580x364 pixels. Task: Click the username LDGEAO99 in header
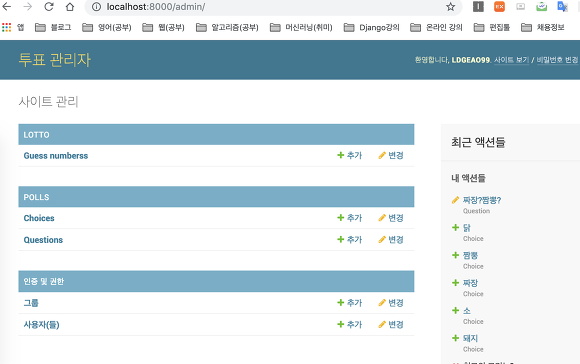471,60
